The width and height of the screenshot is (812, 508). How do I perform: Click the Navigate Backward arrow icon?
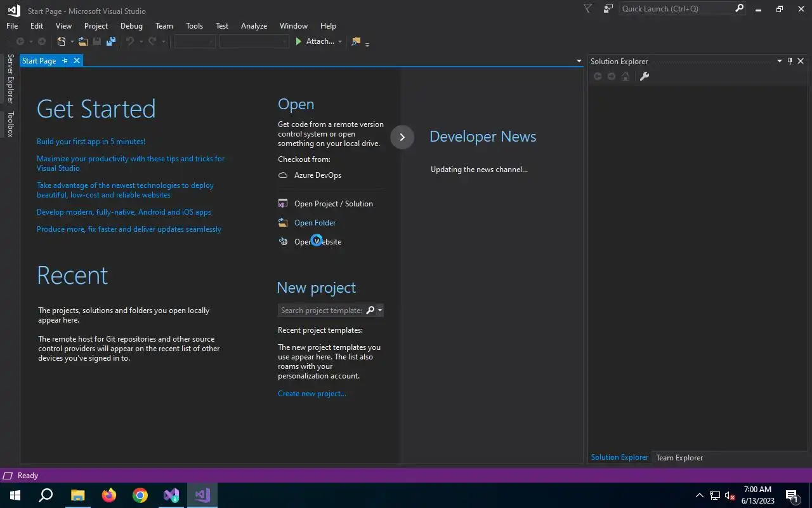pyautogui.click(x=20, y=41)
